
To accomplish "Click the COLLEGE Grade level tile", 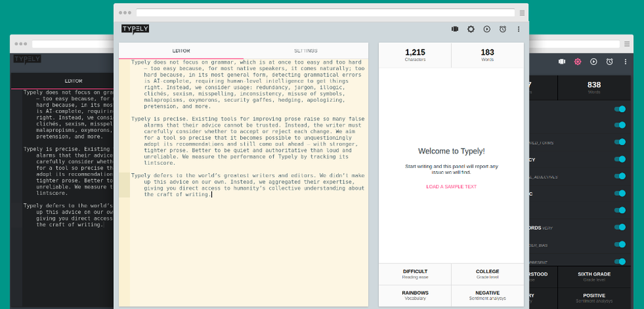I will coord(488,274).
